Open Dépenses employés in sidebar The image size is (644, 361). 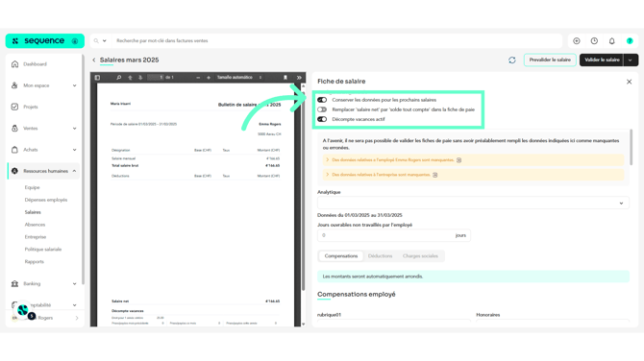click(45, 200)
